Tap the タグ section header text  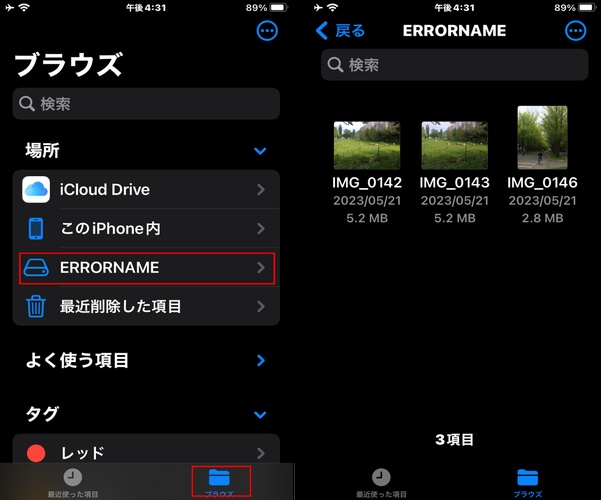42,414
